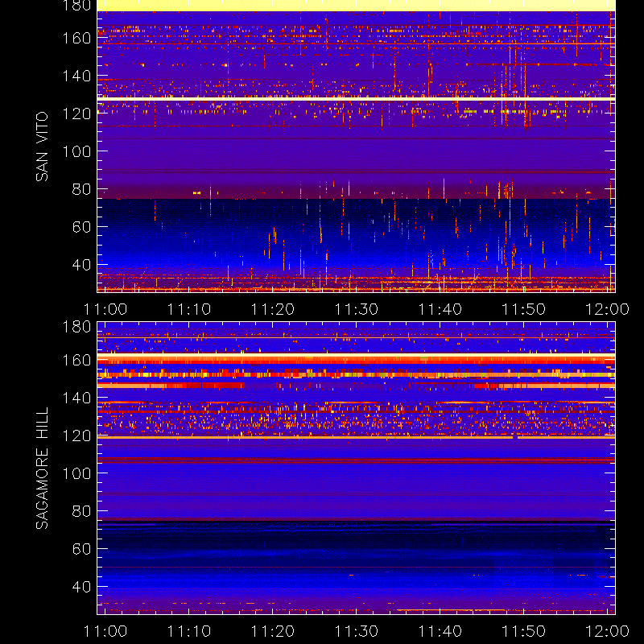Screen dimensions: 644x644
Task: Click the 140 tick label on Sagamore Hill axis
Action: tap(76, 398)
